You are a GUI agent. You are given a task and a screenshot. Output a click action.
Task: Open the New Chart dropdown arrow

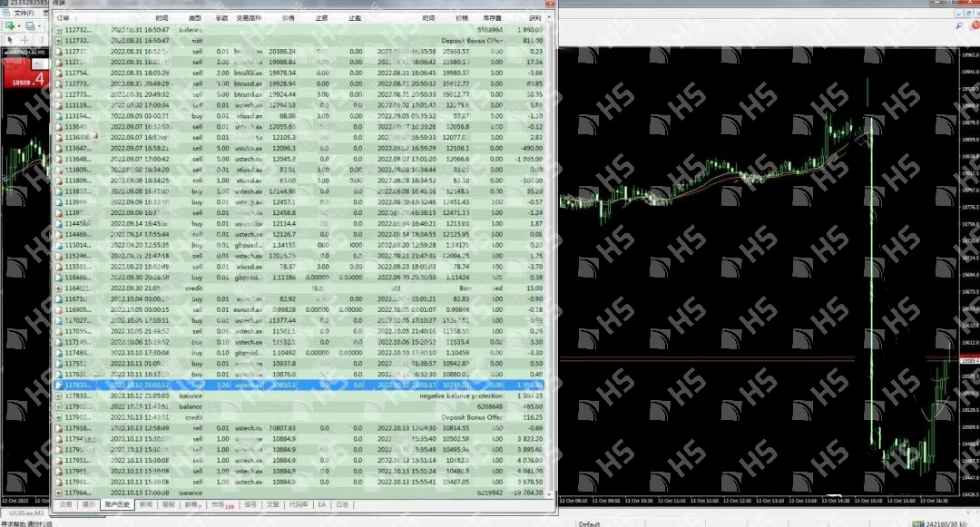tap(19, 25)
